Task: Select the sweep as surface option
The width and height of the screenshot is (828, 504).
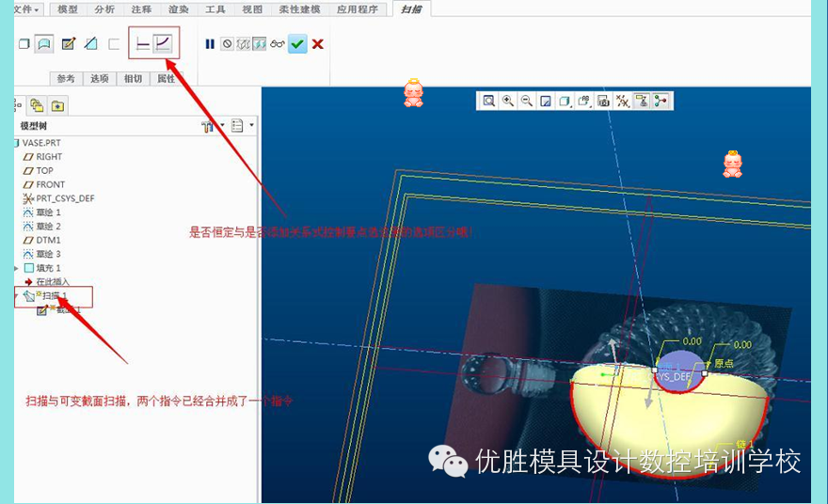Action: tap(44, 44)
